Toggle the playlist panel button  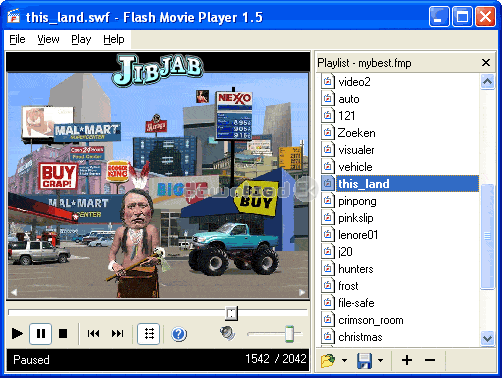[x=149, y=334]
